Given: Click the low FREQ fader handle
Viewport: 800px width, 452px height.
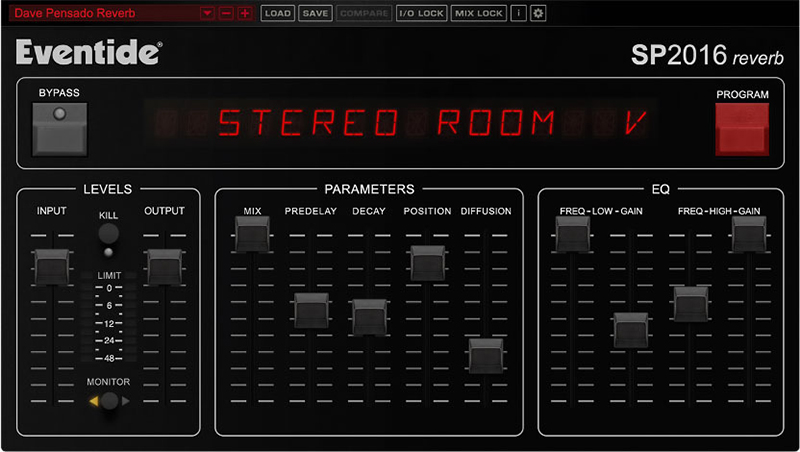Looking at the screenshot, I should (x=572, y=234).
